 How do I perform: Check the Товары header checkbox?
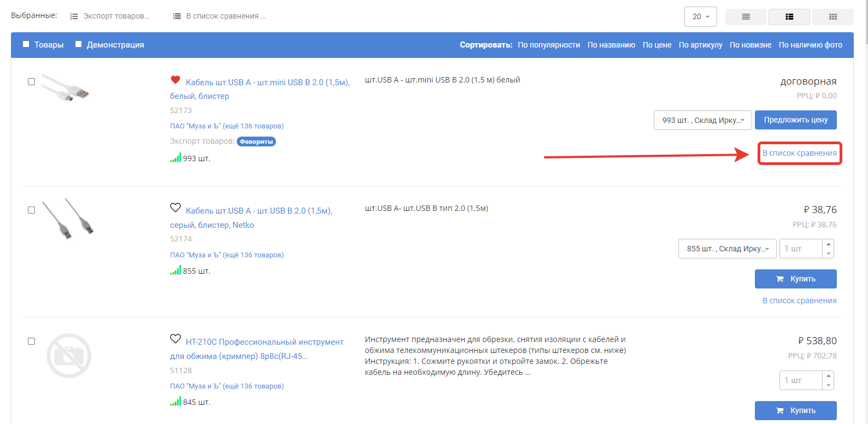click(26, 44)
